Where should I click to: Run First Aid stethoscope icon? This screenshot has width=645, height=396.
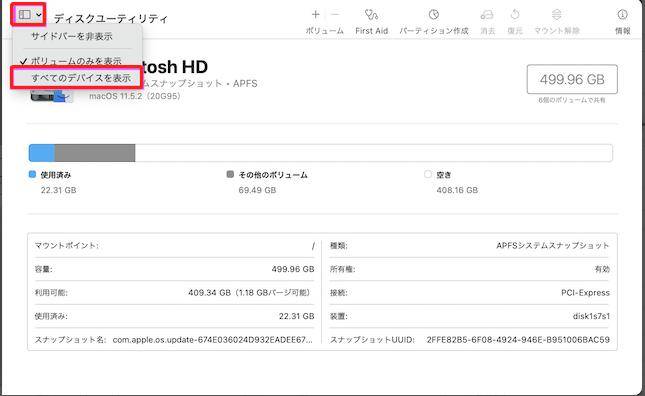[x=371, y=15]
